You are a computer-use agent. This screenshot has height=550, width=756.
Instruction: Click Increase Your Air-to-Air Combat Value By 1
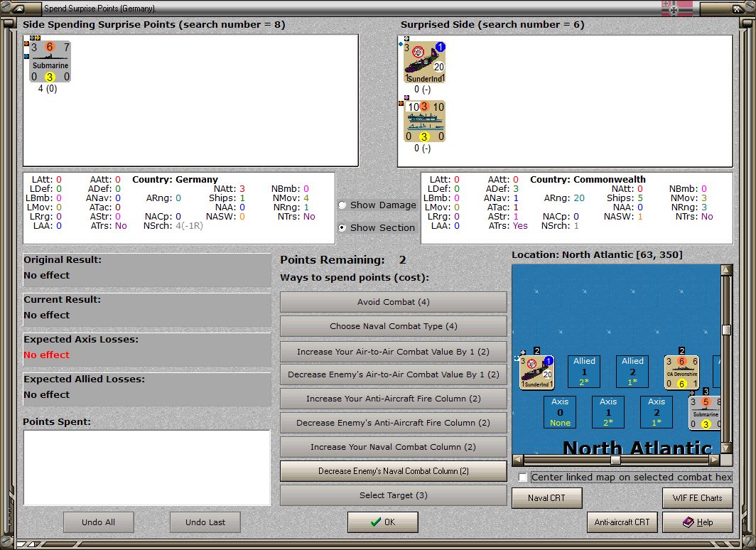coord(394,352)
